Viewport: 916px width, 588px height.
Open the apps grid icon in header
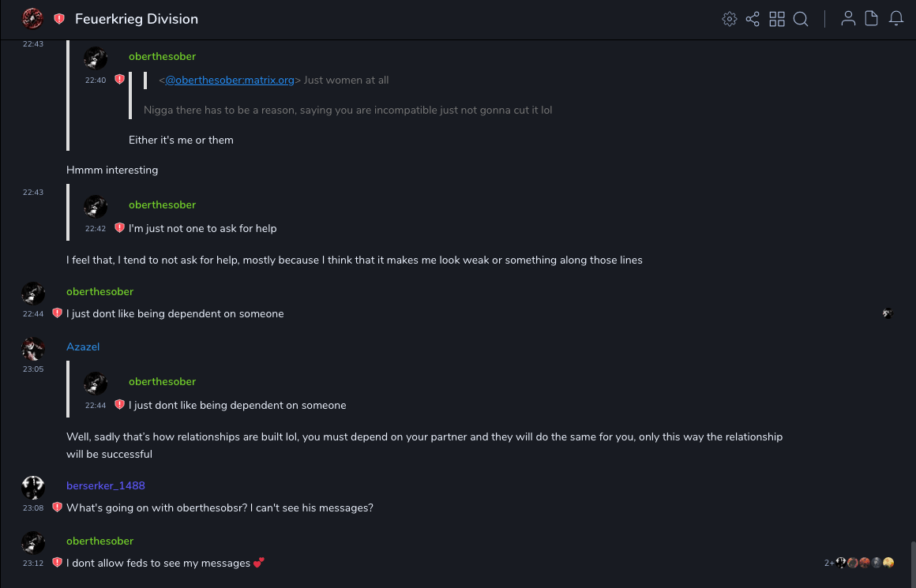[777, 19]
